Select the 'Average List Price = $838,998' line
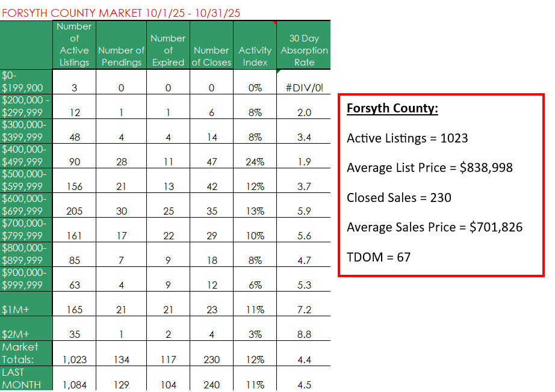The height and width of the screenshot is (392, 555). click(430, 168)
